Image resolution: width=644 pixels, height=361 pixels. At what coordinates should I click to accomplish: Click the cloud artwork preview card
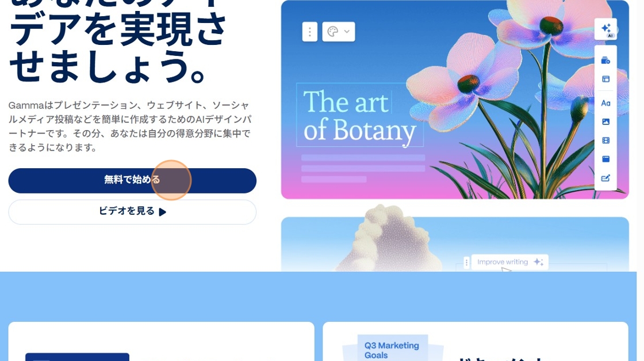coord(455,244)
